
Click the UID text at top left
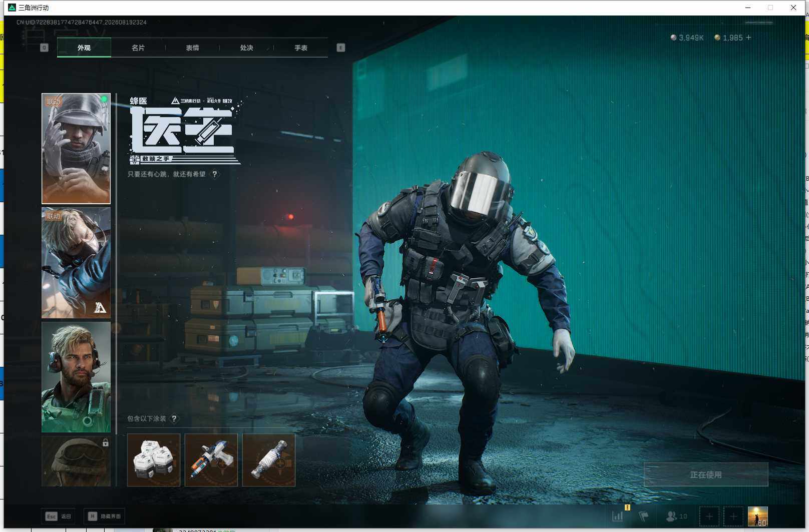[82, 23]
